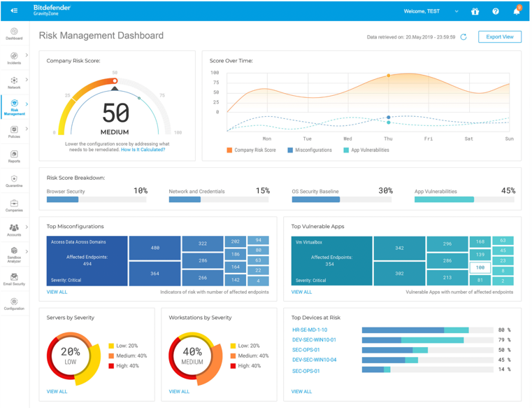Click the OS Security Baseline progress bar
532x408 pixels.
(x=342, y=199)
